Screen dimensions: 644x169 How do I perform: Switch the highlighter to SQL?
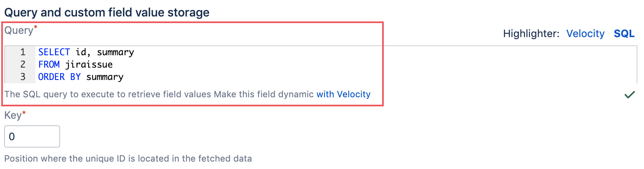[x=624, y=34]
